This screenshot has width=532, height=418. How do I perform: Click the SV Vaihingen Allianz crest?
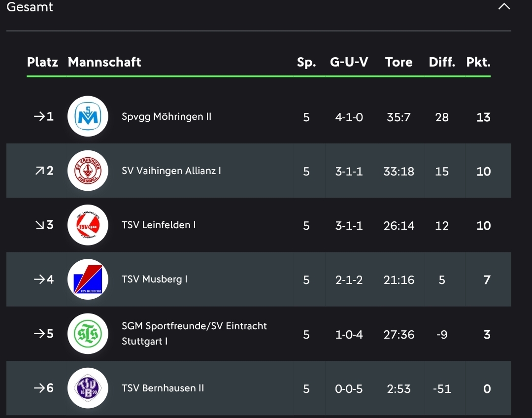(x=88, y=171)
